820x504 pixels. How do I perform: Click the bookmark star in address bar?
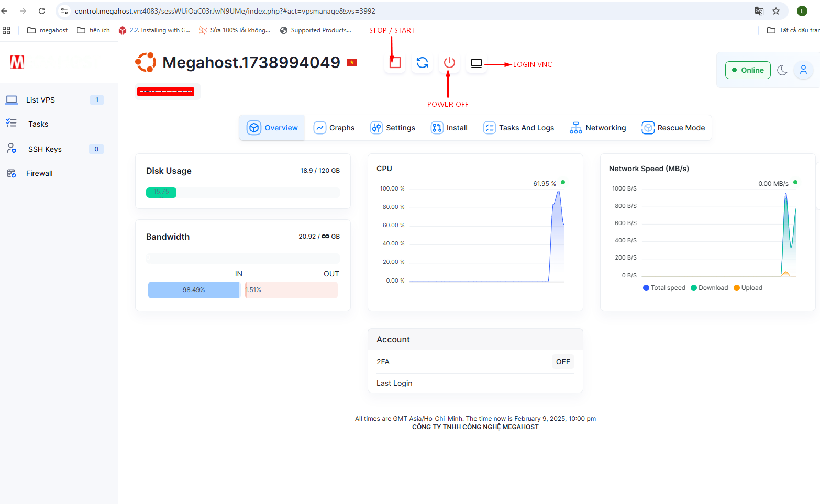tap(776, 11)
